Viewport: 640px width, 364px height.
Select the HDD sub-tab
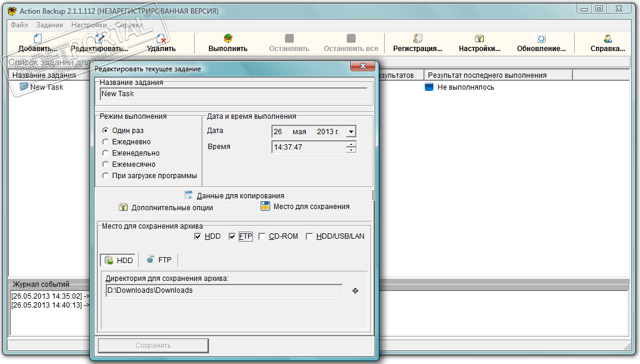pos(119,260)
